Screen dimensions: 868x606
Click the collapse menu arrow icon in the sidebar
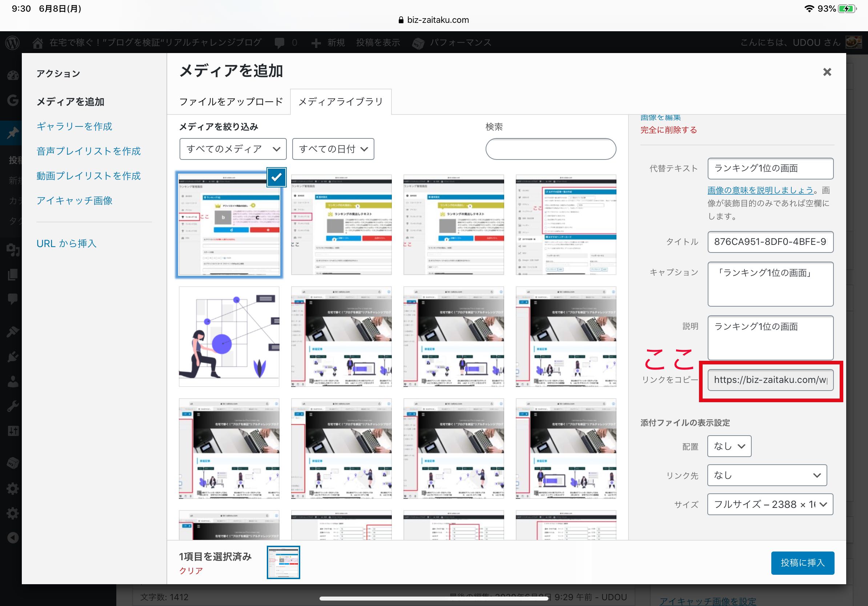click(13, 538)
